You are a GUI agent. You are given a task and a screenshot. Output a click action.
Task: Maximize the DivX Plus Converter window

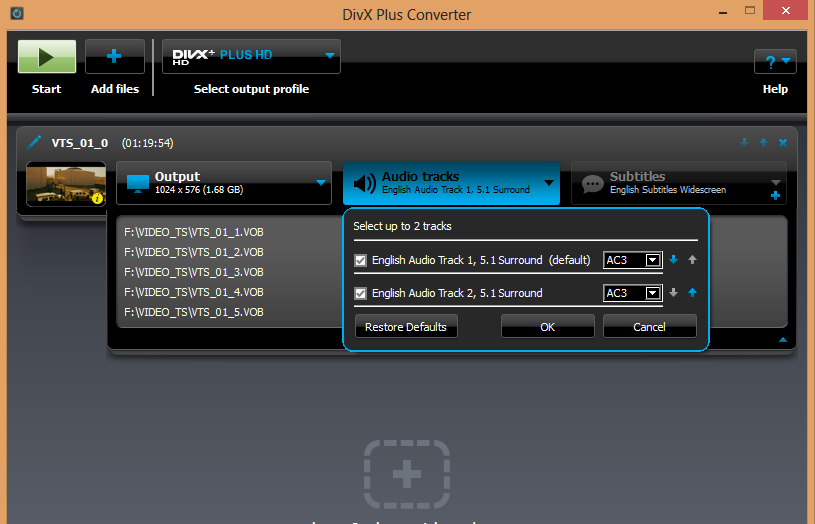pos(750,10)
